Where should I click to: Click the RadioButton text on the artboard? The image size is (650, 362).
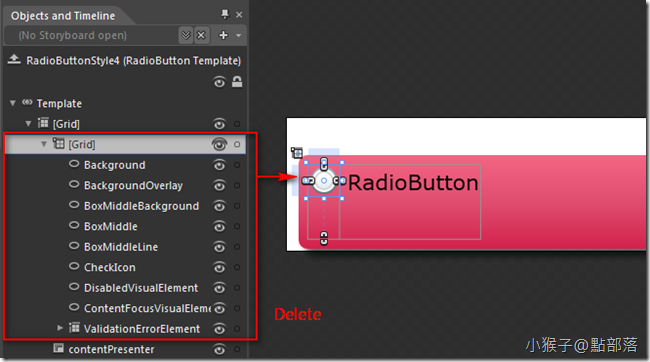[413, 183]
